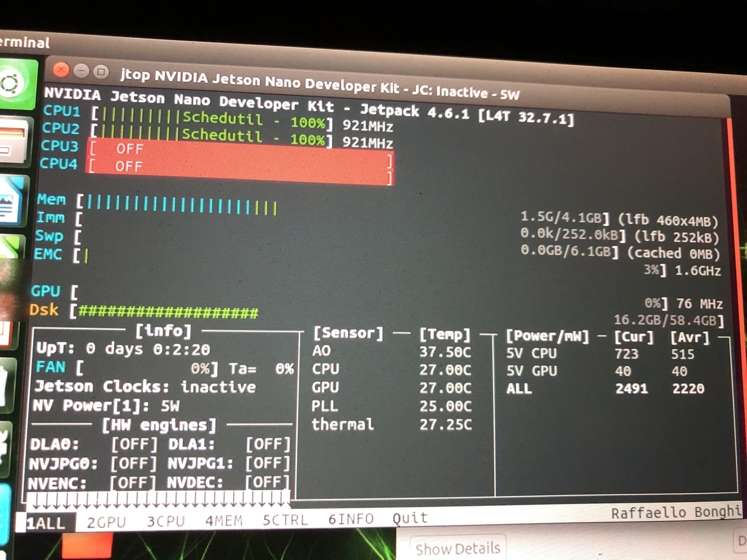Click the FAN 0% bar row
The image size is (747, 560).
click(x=164, y=368)
